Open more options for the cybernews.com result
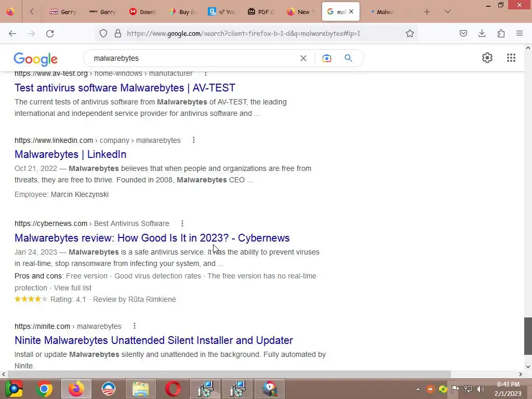The image size is (532, 399). (182, 223)
